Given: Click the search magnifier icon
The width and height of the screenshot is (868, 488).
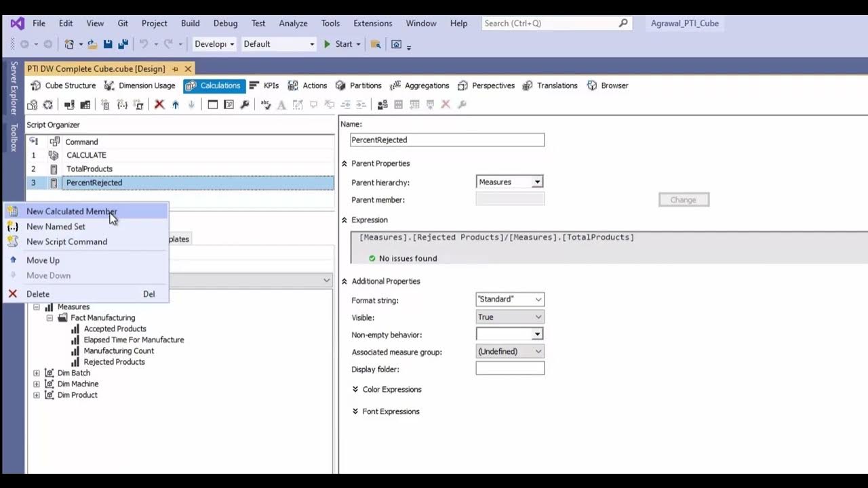Looking at the screenshot, I should [x=623, y=23].
